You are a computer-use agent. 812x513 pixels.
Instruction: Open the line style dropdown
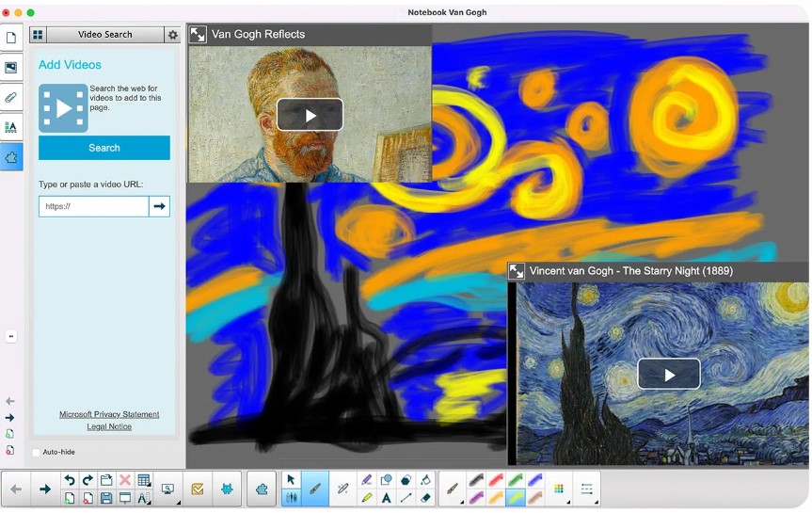coord(587,489)
